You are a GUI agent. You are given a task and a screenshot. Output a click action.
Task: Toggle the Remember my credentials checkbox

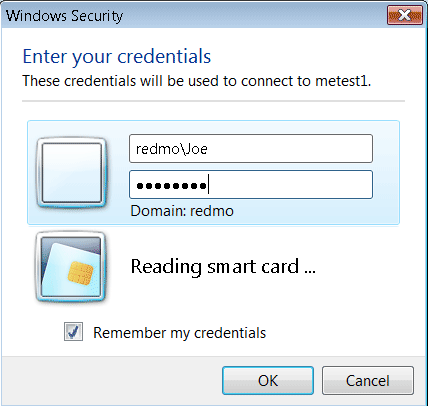point(73,332)
